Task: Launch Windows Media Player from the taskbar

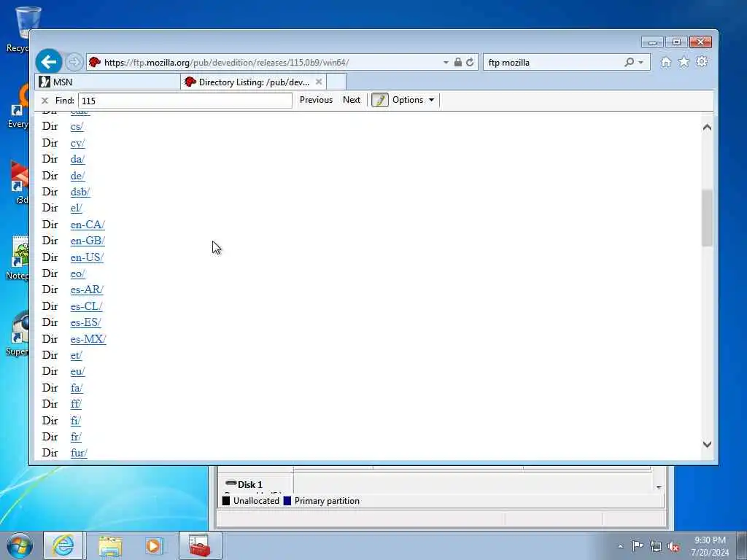Action: tap(153, 545)
